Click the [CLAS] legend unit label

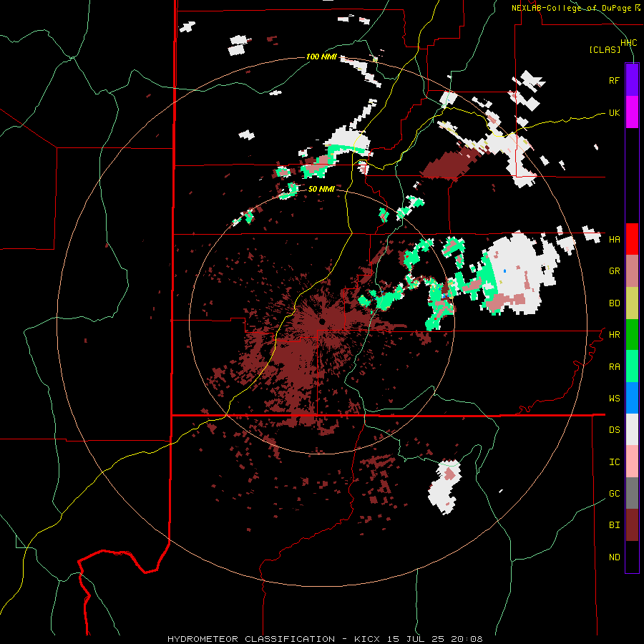[605, 50]
